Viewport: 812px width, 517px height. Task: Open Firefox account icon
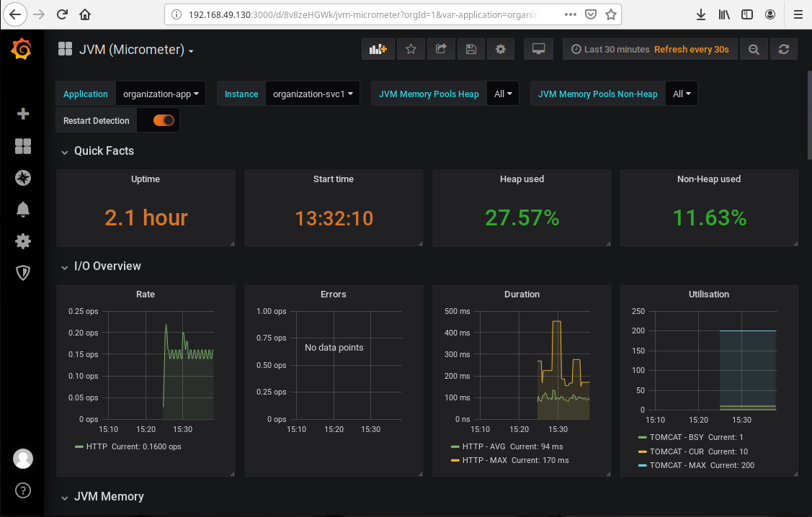tap(770, 14)
